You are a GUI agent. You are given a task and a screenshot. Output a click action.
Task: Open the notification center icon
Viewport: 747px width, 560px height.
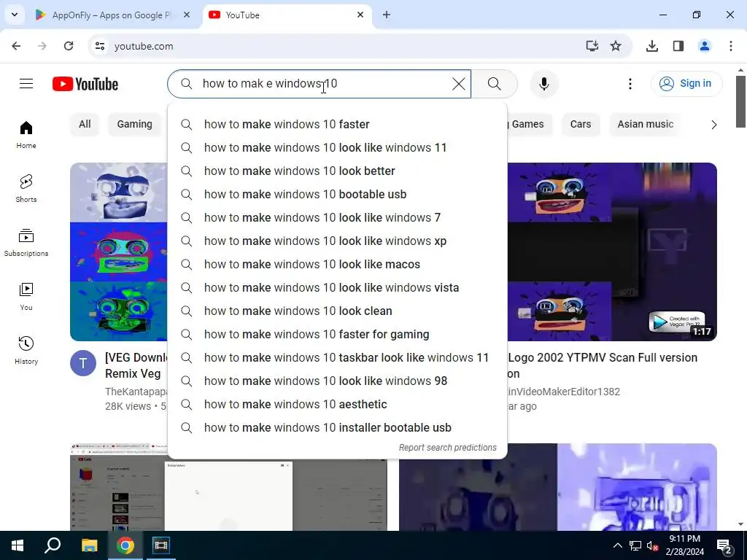click(x=724, y=547)
